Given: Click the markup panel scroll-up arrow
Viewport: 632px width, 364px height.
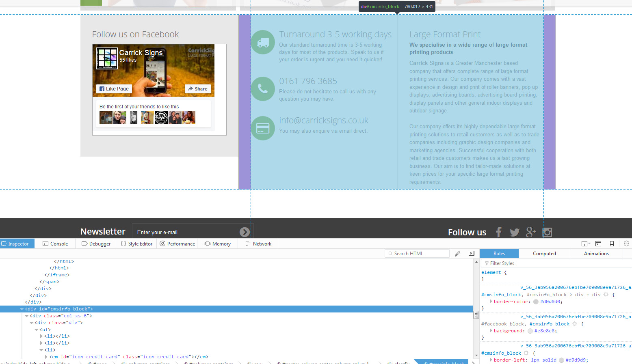Looking at the screenshot, I should (x=476, y=262).
